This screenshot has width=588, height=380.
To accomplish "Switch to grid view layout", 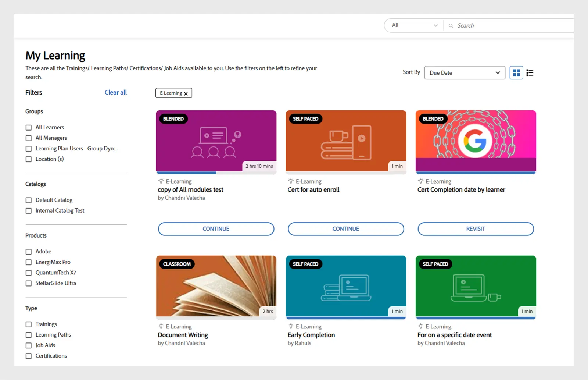I will click(x=516, y=72).
